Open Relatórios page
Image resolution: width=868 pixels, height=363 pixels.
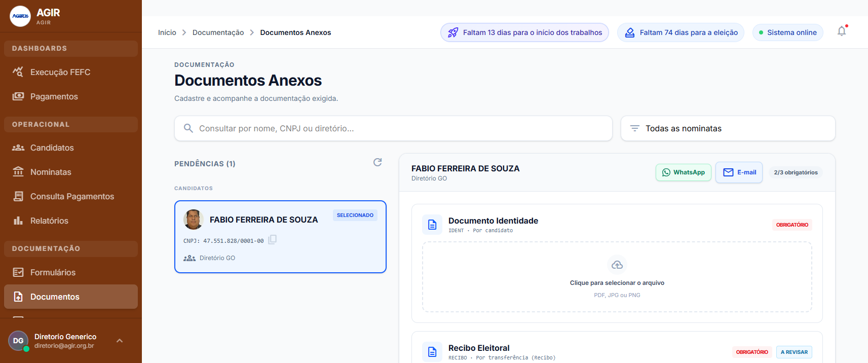pos(71,221)
